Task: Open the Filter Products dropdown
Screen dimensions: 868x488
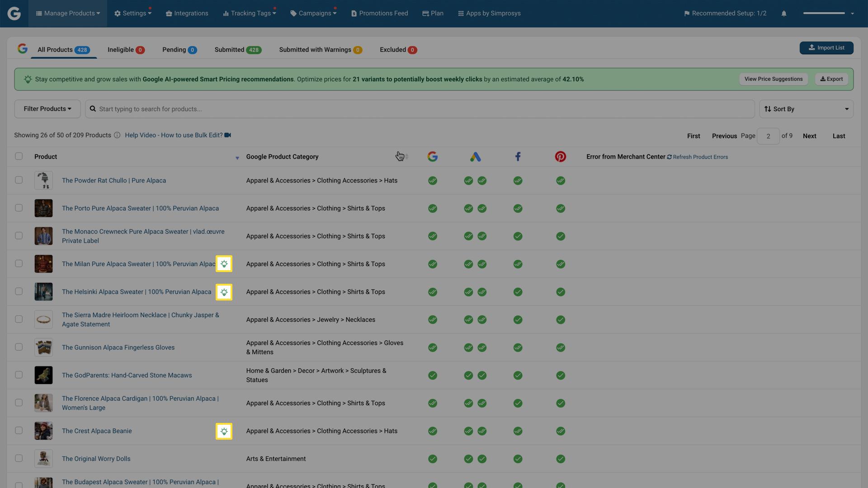Action: point(47,108)
